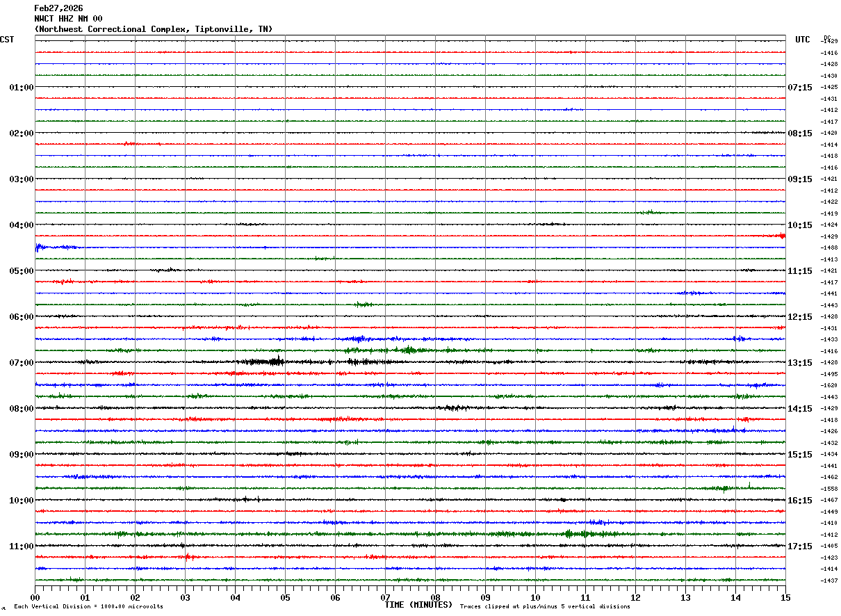The image size is (841, 616).
Task: Click the 01:00 CST time label
Action: coord(21,88)
